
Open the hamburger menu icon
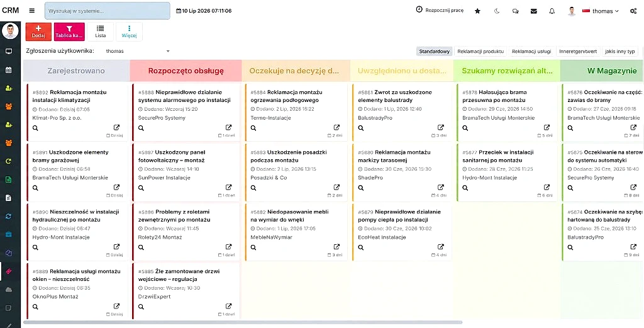pos(31,11)
